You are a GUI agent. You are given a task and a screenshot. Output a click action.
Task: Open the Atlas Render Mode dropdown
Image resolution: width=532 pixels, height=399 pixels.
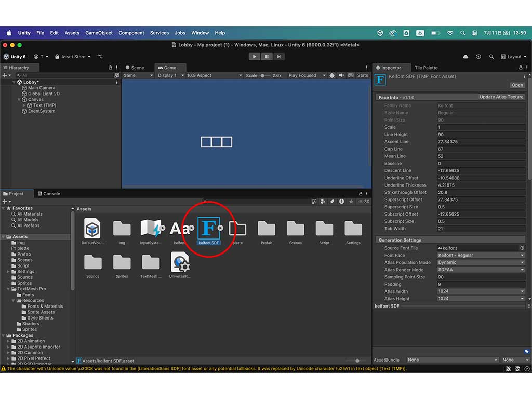481,270
